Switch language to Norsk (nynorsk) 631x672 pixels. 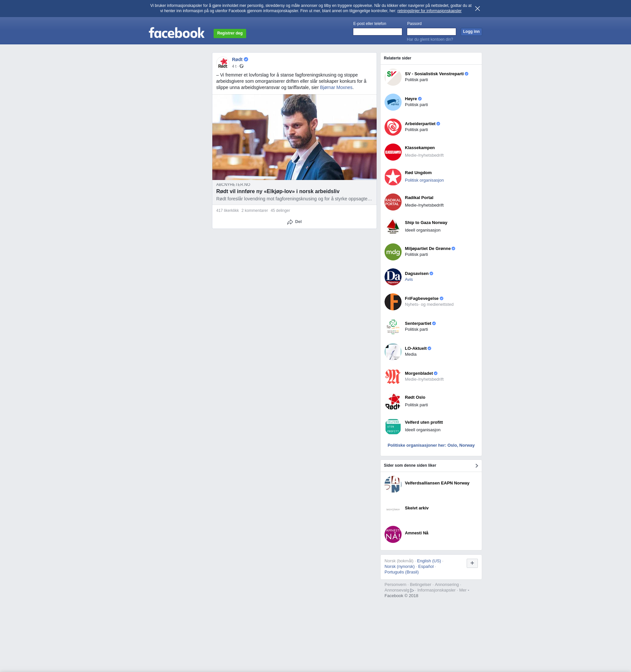(x=399, y=567)
